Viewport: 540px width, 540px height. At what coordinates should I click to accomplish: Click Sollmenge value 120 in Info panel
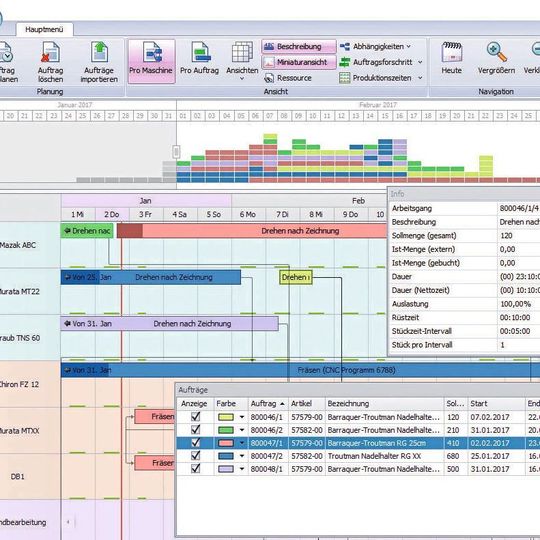click(x=506, y=236)
